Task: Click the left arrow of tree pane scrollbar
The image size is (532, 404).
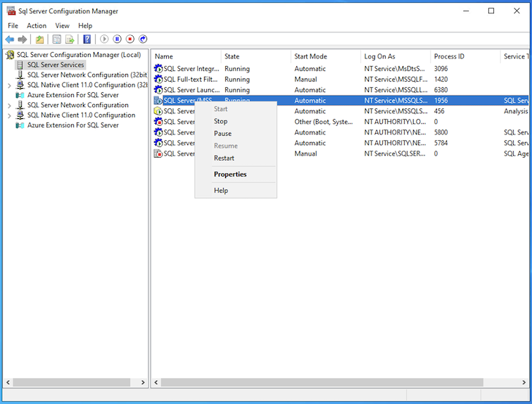Action: pos(8,382)
